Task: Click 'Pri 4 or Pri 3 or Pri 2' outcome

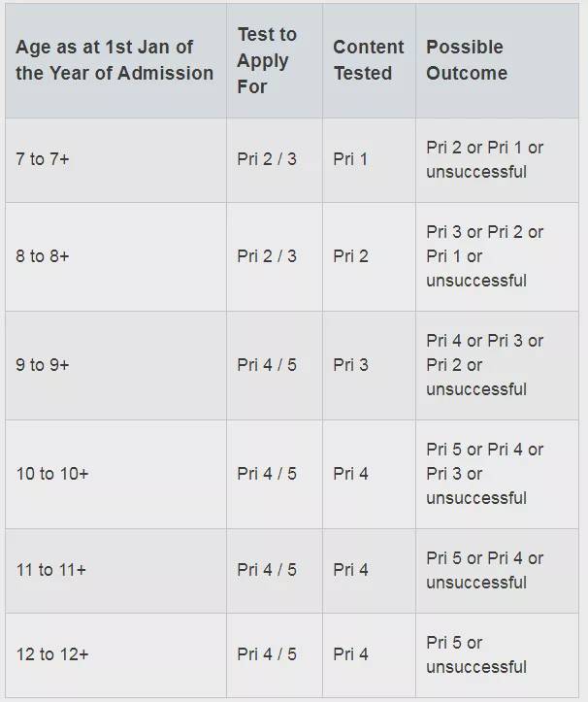Action: 484,365
